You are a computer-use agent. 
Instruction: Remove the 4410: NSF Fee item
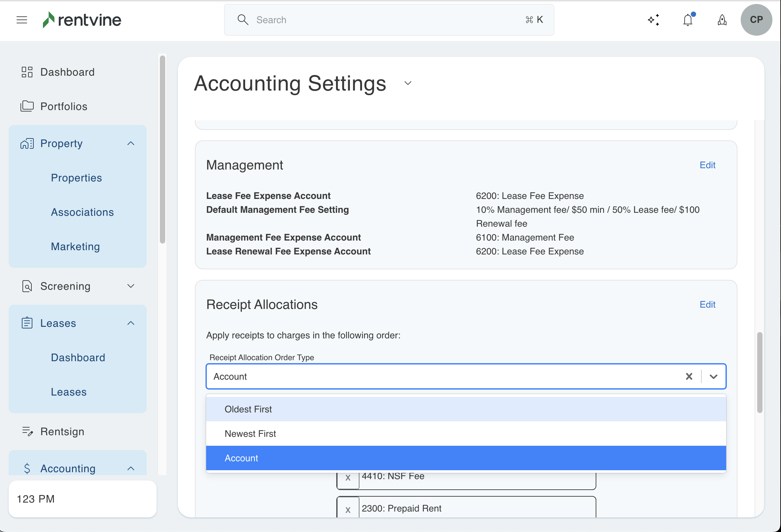[x=348, y=477]
